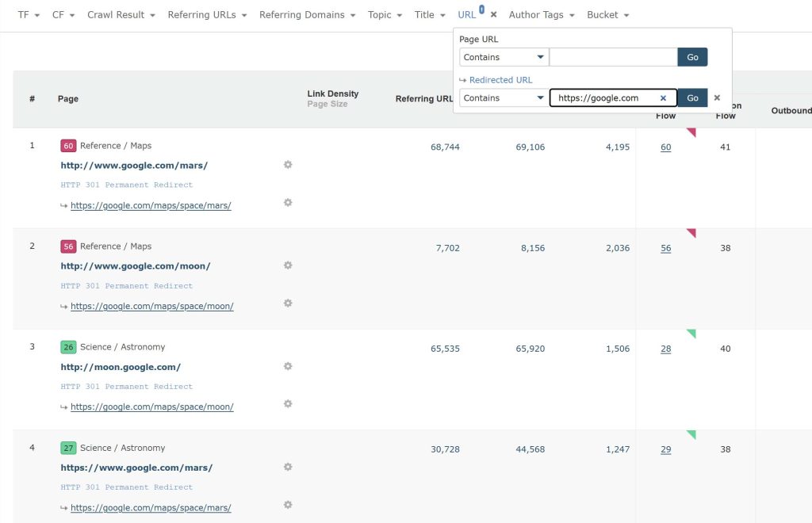Viewport: 812px width, 523px height.
Task: Open the http://www.google.com/moon/ page link
Action: [136, 266]
